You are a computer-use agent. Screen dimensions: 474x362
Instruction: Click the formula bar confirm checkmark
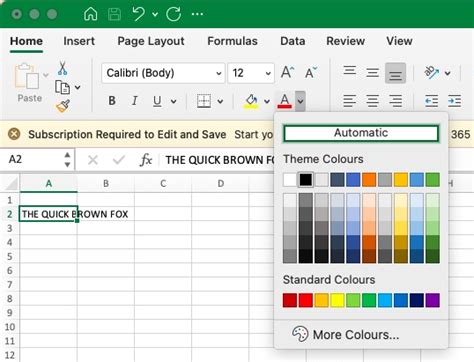pyautogui.click(x=119, y=160)
